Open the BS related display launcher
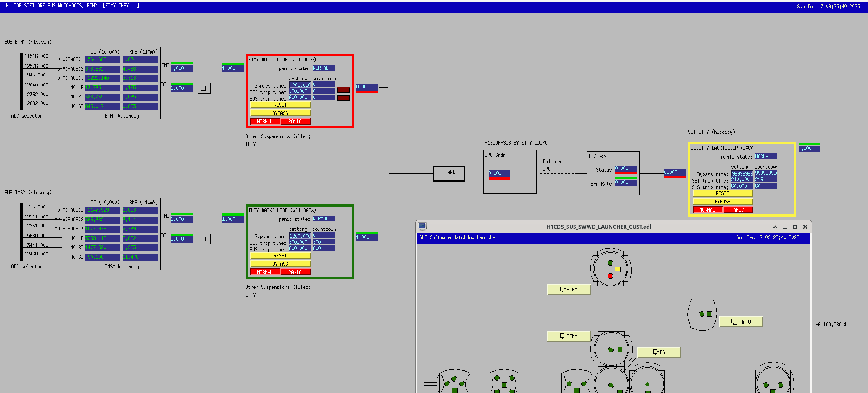This screenshot has width=868, height=393. (659, 352)
